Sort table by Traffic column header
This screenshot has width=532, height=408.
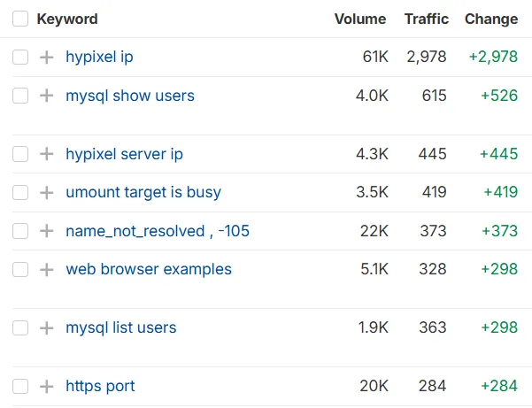coord(427,19)
